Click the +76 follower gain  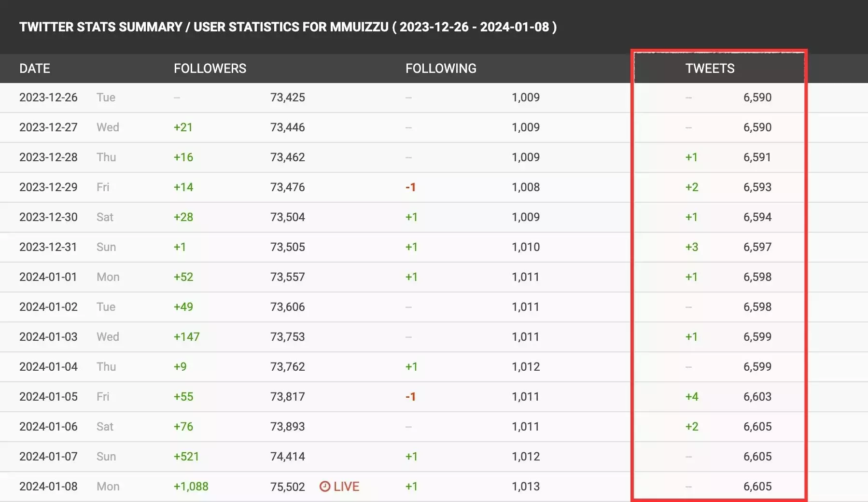(x=183, y=426)
